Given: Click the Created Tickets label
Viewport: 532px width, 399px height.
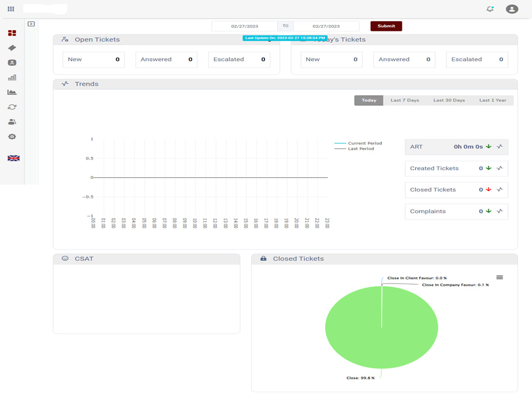Looking at the screenshot, I should 434,168.
